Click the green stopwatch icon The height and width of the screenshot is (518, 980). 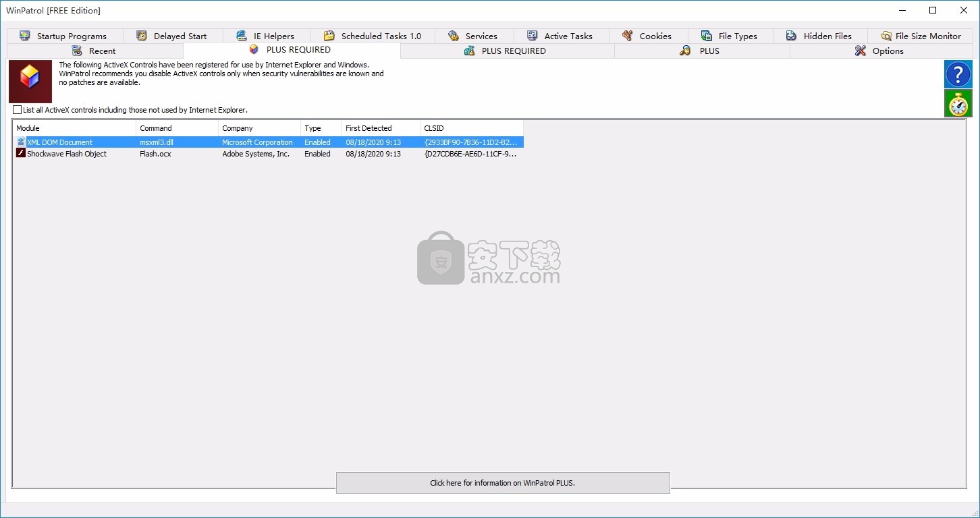pyautogui.click(x=958, y=103)
